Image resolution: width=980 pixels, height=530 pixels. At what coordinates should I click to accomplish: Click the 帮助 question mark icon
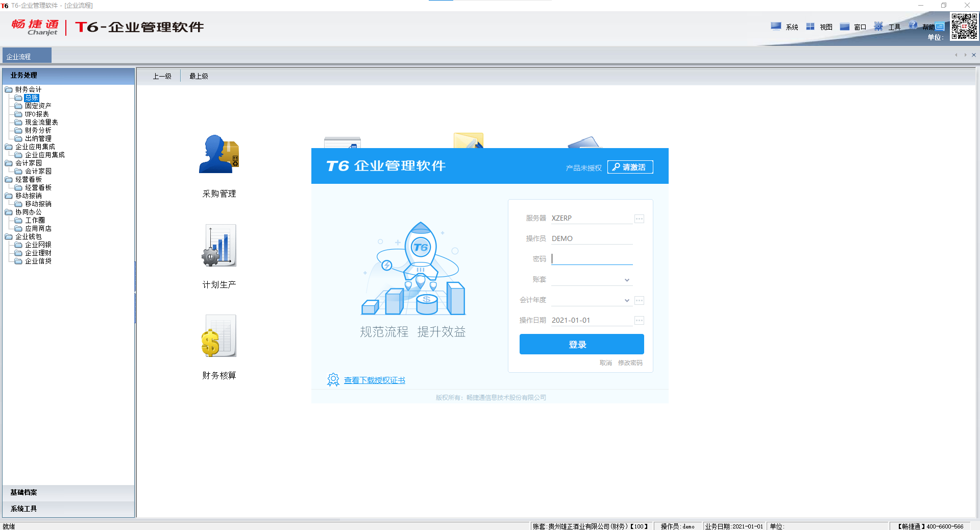pyautogui.click(x=913, y=25)
